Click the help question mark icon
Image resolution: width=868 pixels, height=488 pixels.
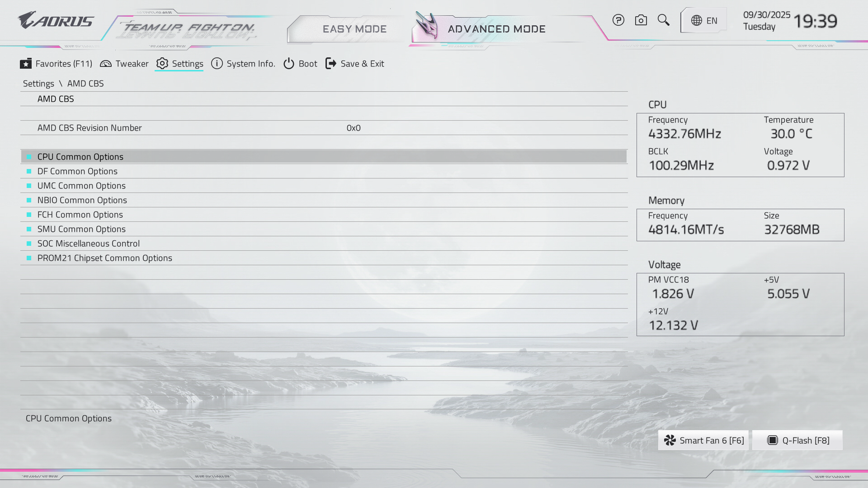coord(618,20)
